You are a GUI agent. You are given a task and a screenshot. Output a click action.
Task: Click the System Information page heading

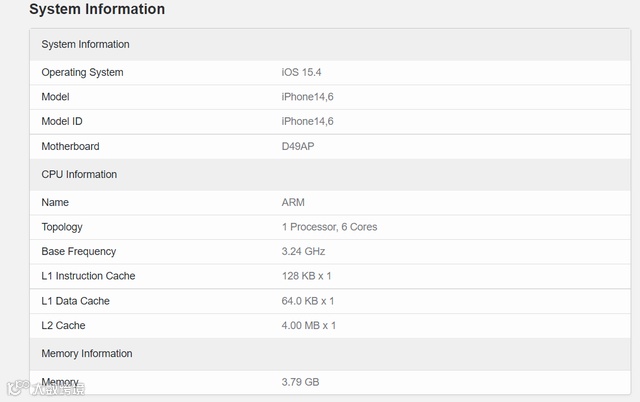97,9
